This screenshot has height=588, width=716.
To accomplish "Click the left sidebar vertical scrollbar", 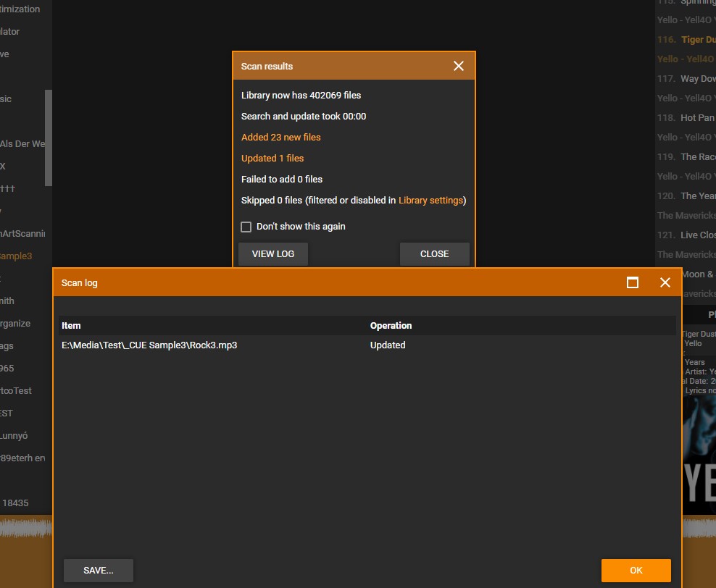I will pos(49,138).
